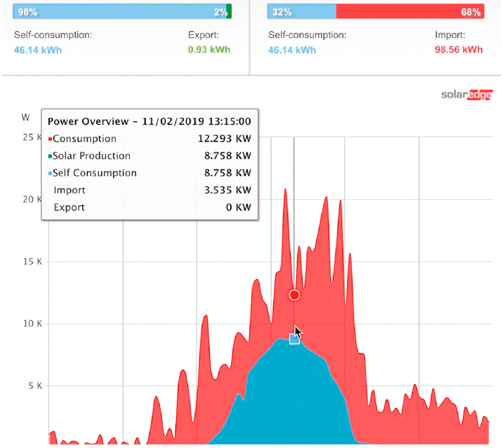Click green Solar Production legend square in tooltip
This screenshot has width=503, height=448.
[50, 157]
